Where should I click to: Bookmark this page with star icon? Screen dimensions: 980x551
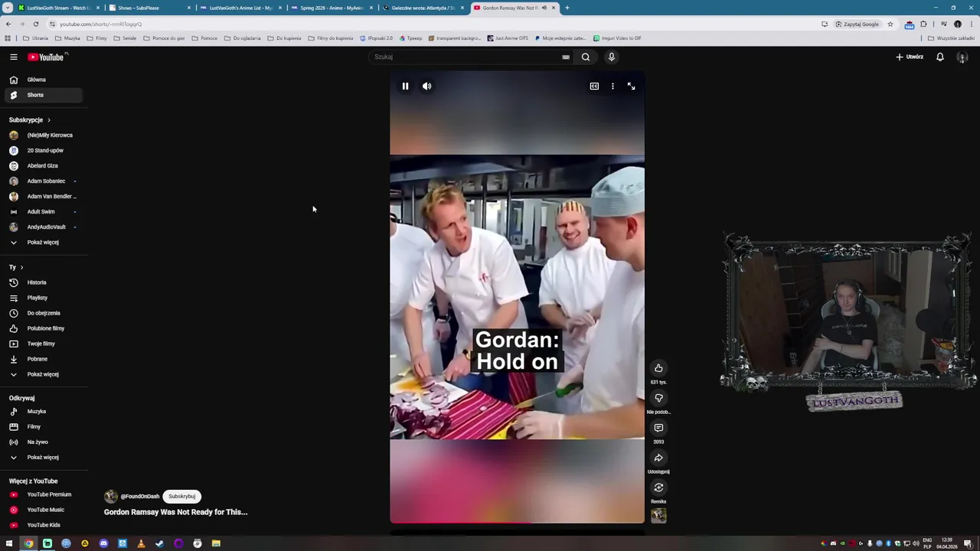tap(890, 24)
